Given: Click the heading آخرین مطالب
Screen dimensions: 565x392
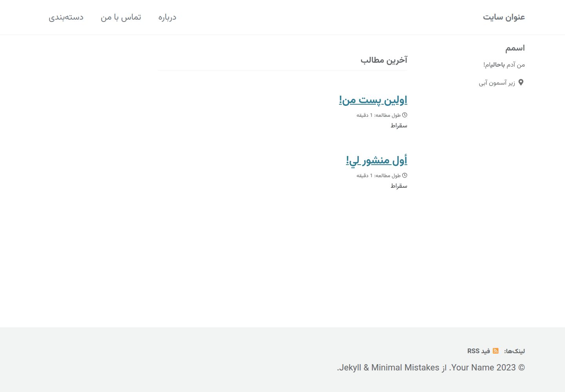Looking at the screenshot, I should pyautogui.click(x=384, y=60).
